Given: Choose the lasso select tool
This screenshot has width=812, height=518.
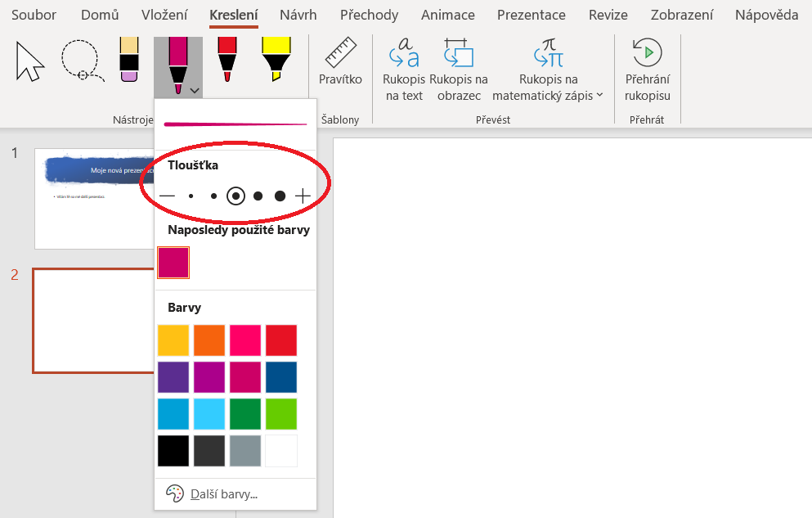Looking at the screenshot, I should [x=81, y=61].
